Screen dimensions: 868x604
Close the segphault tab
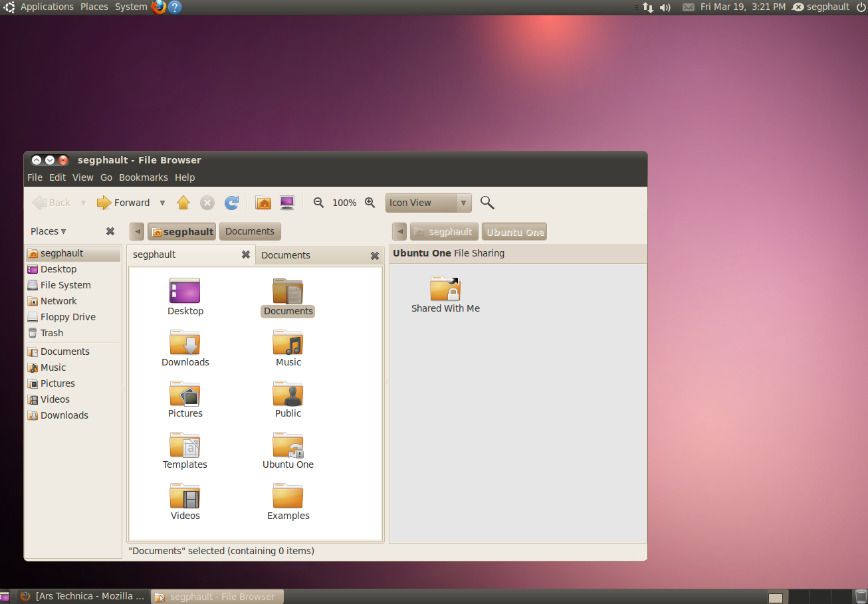[246, 254]
